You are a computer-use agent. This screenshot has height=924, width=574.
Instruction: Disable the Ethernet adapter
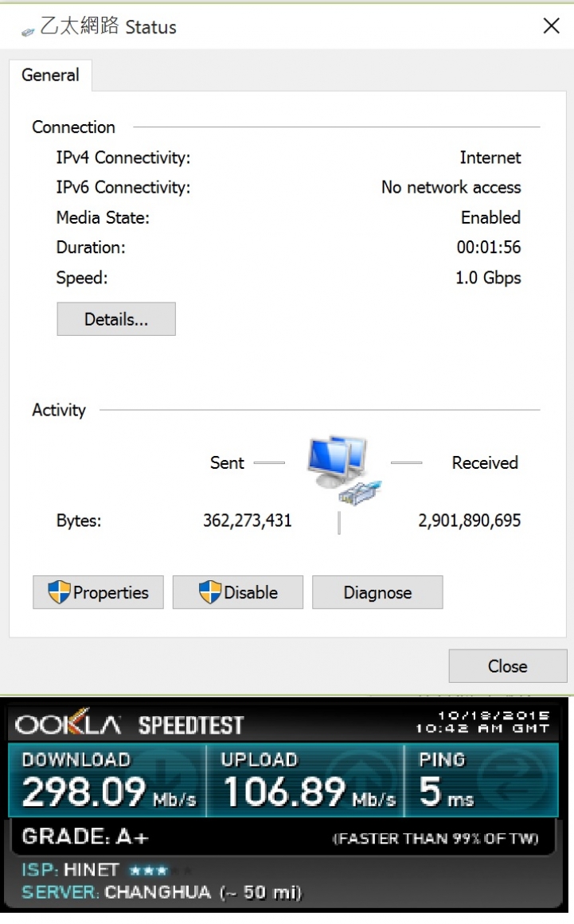tap(238, 592)
